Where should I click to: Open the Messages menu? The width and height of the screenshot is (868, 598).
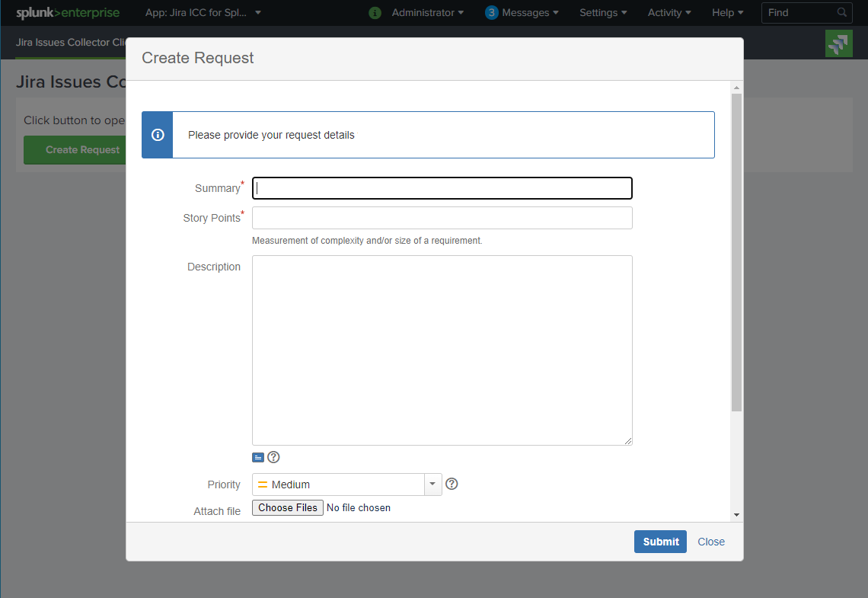(530, 12)
